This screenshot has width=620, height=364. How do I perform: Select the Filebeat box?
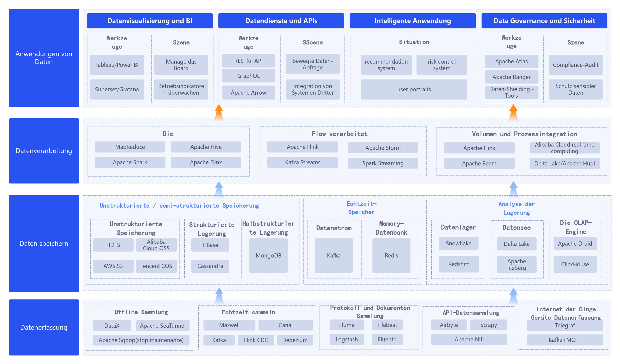[x=387, y=325]
